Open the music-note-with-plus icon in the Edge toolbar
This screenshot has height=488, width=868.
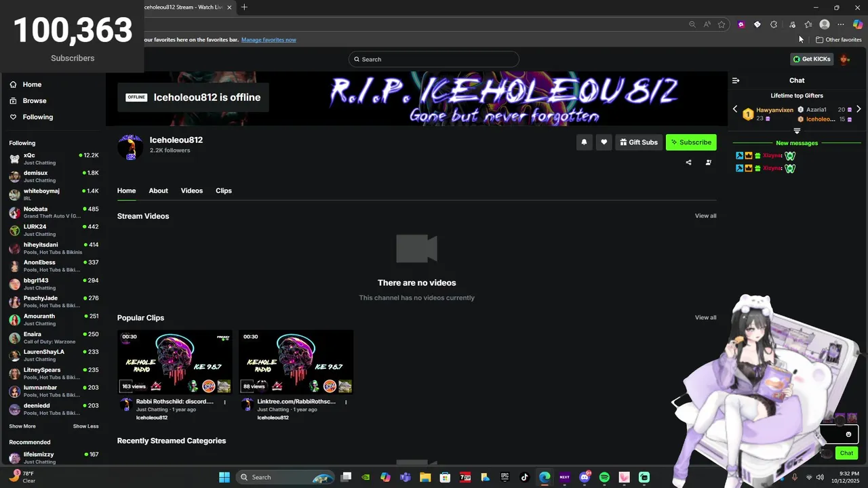tap(792, 24)
